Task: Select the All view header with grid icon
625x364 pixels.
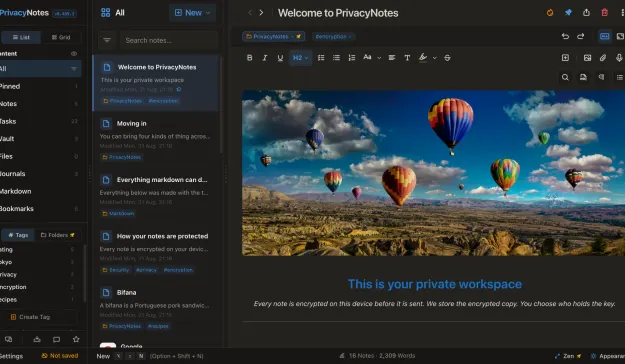Action: click(x=113, y=13)
